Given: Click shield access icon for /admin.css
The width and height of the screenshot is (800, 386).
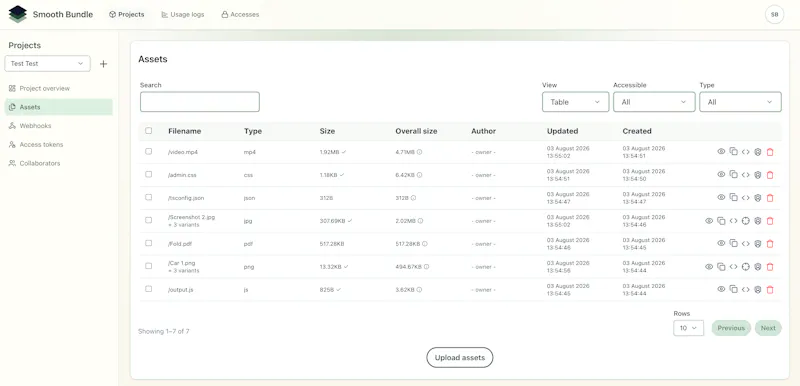Looking at the screenshot, I should click(758, 175).
